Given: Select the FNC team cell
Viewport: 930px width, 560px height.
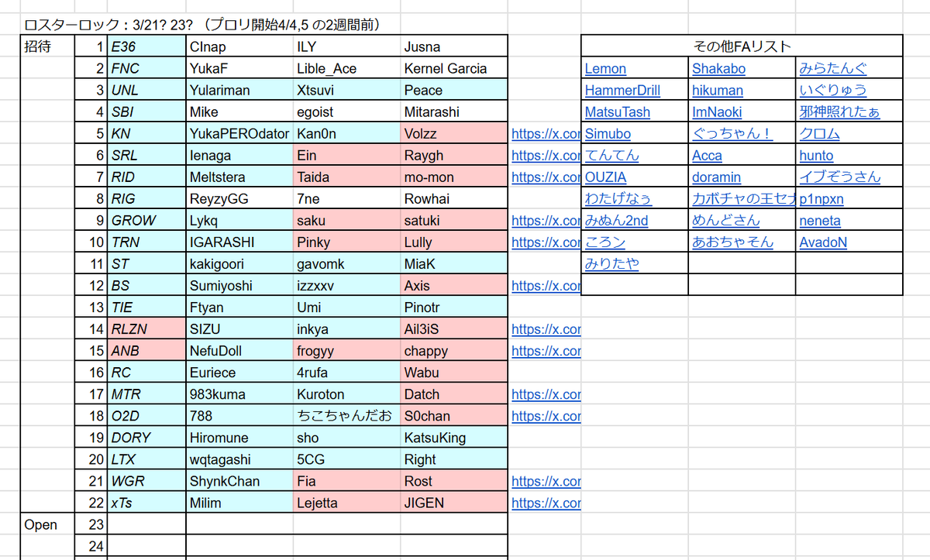Looking at the screenshot, I should click(x=146, y=68).
